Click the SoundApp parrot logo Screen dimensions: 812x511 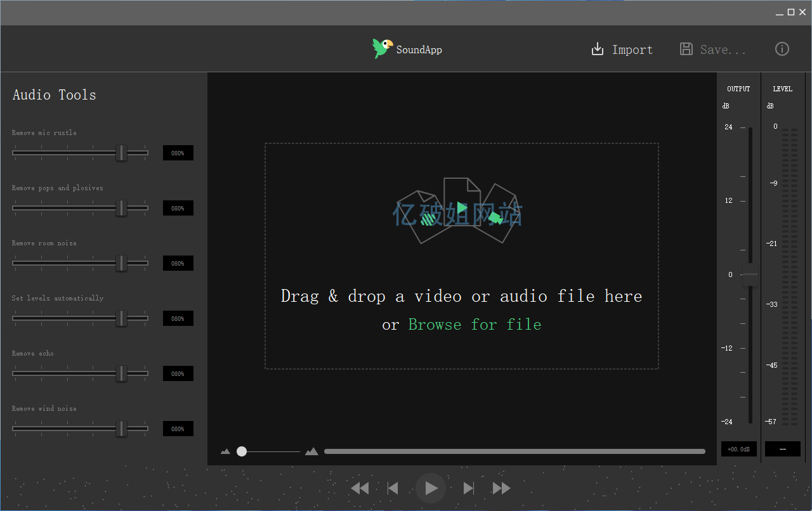[383, 48]
